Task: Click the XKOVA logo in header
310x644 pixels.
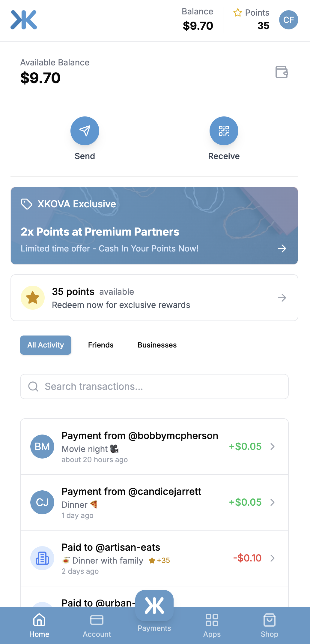Action: click(x=24, y=20)
